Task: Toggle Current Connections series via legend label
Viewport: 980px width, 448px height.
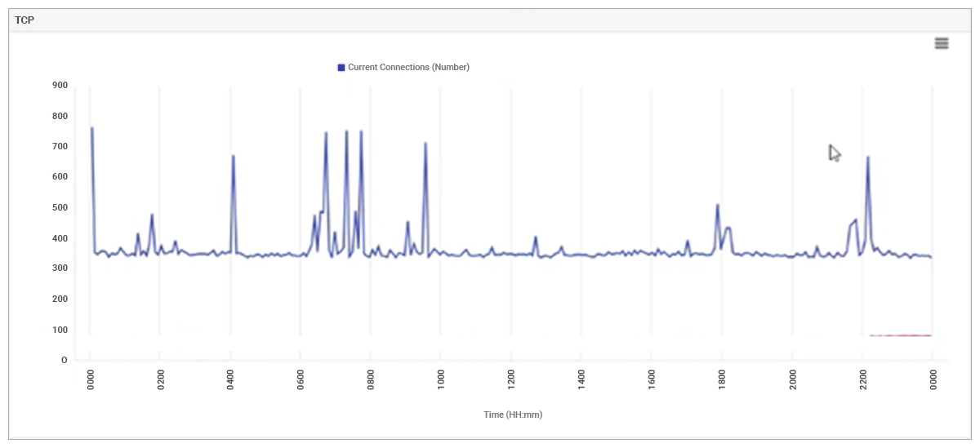Action: point(408,67)
